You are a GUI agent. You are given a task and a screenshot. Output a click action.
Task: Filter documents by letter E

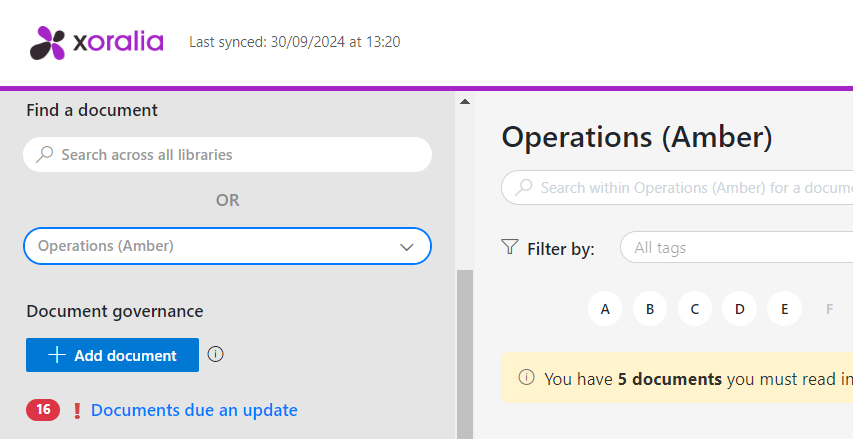point(784,309)
